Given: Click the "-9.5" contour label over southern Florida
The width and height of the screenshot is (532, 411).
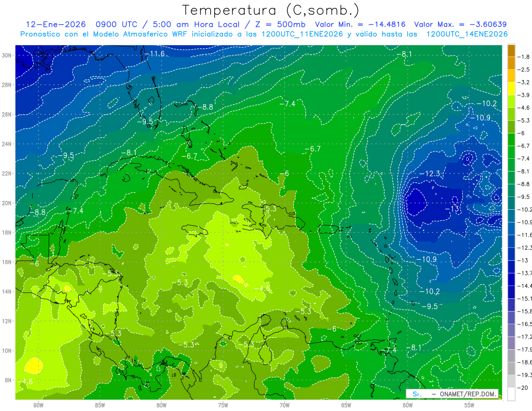Looking at the screenshot, I should click(x=145, y=121).
